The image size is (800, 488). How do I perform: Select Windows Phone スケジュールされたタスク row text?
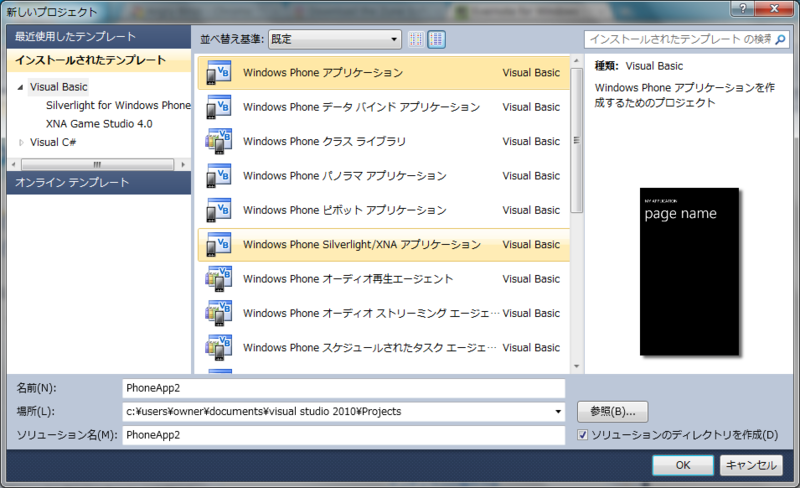(x=369, y=347)
